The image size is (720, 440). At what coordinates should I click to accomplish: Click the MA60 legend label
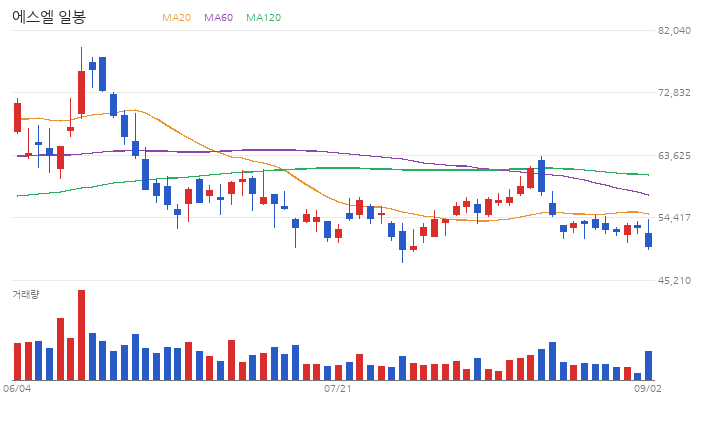click(x=219, y=17)
